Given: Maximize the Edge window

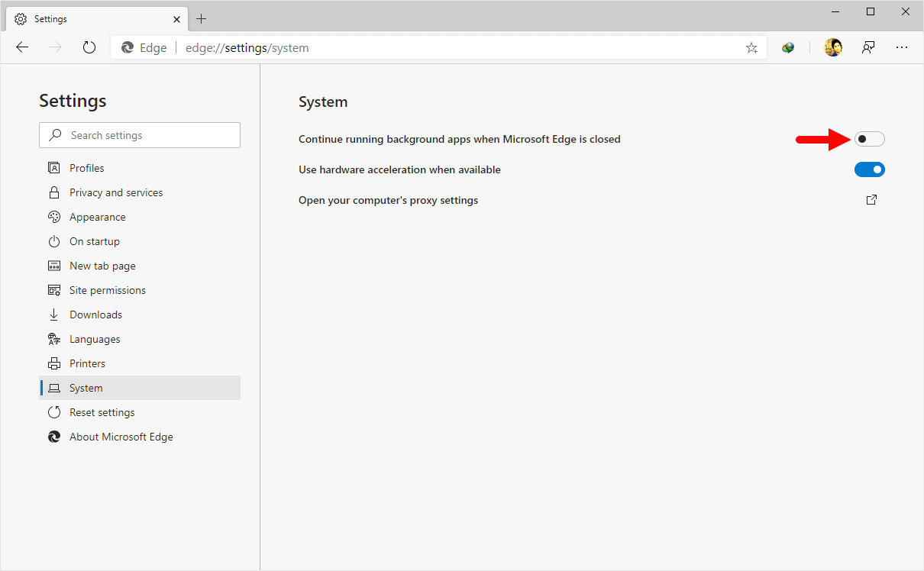Looking at the screenshot, I should [871, 11].
